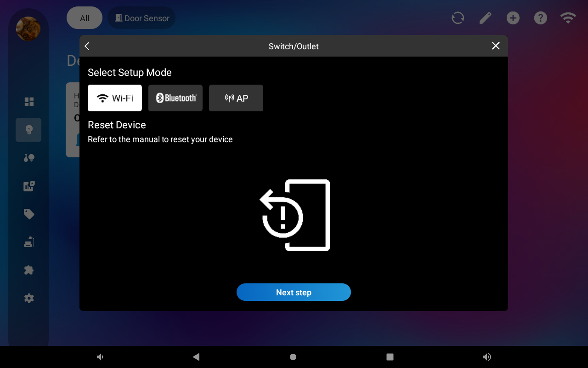Open help via the question mark icon
The height and width of the screenshot is (368, 588).
click(540, 18)
